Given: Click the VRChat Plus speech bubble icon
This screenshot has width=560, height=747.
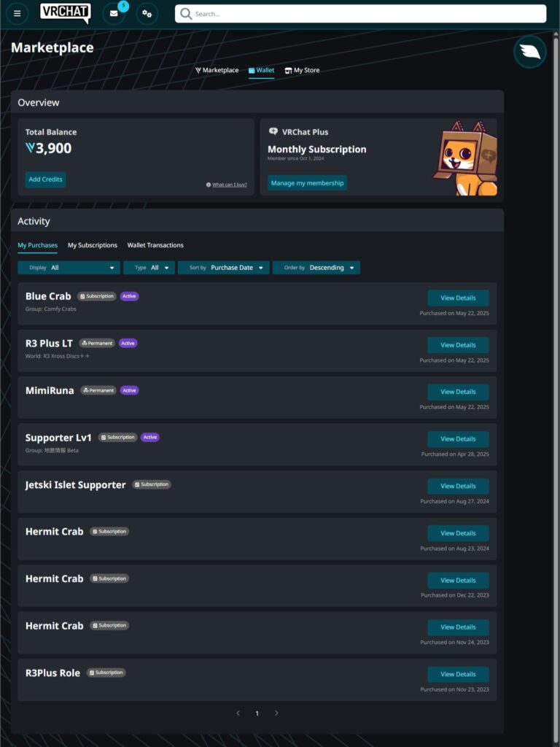Looking at the screenshot, I should (273, 131).
